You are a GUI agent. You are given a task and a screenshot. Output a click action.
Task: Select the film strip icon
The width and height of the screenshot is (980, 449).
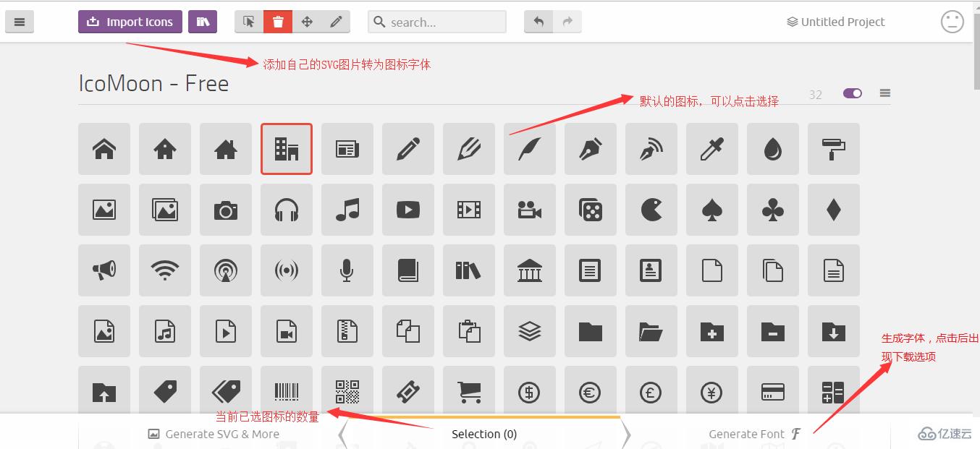tap(469, 210)
